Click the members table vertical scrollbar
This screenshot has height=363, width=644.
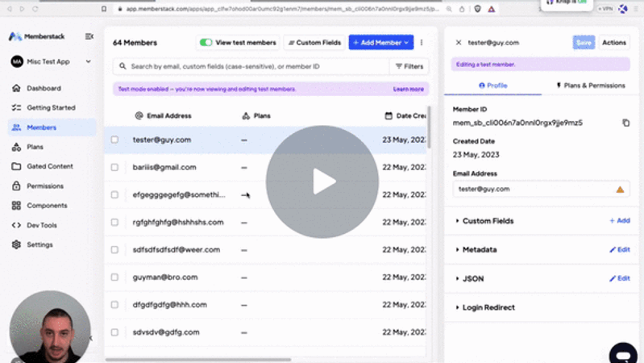pos(429,127)
